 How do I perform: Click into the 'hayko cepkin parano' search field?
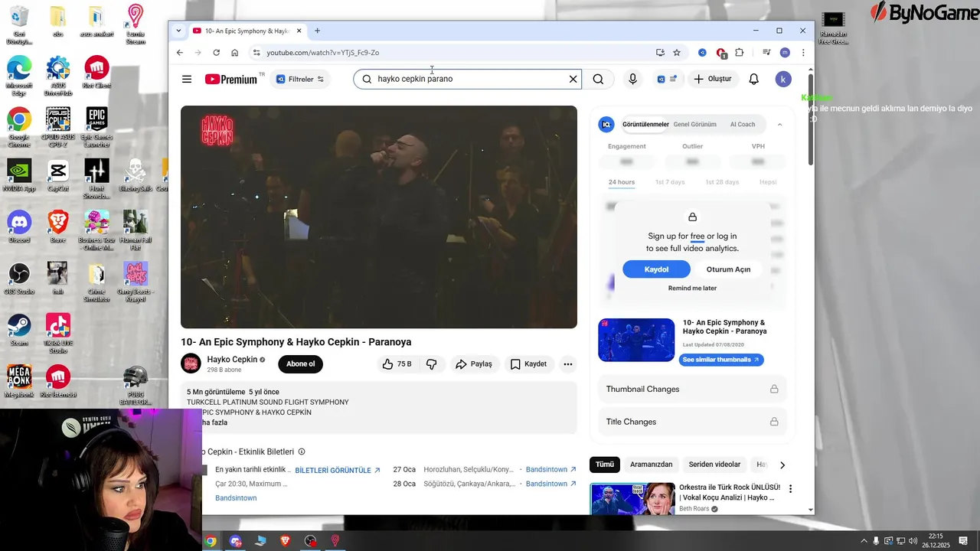click(x=469, y=79)
